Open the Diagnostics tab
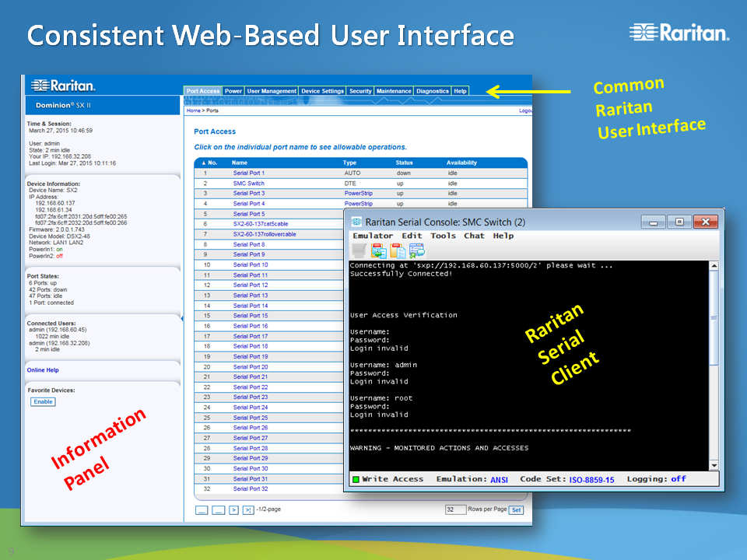747x560 pixels. pyautogui.click(x=432, y=91)
